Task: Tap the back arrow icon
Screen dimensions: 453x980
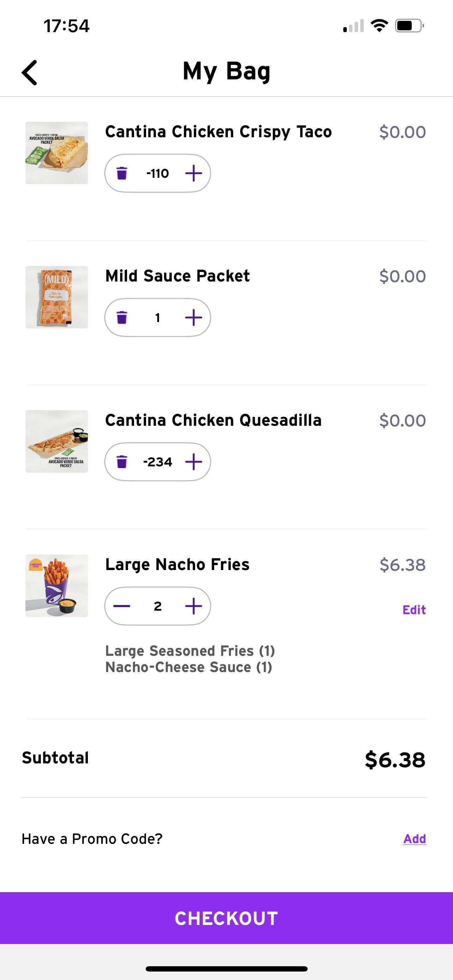Action: tap(30, 72)
